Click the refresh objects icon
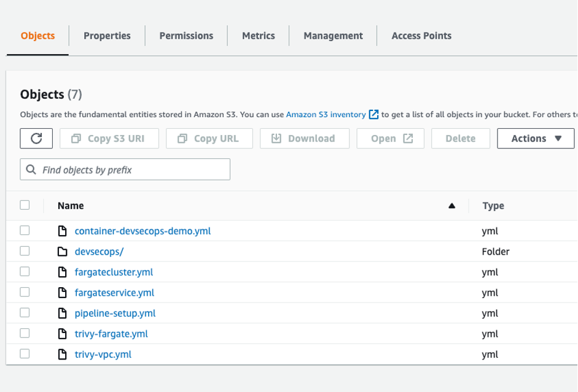Viewport: 578px width, 392px height. point(36,138)
